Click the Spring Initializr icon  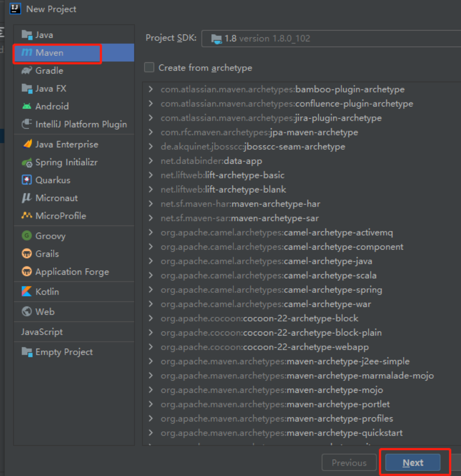[27, 162]
